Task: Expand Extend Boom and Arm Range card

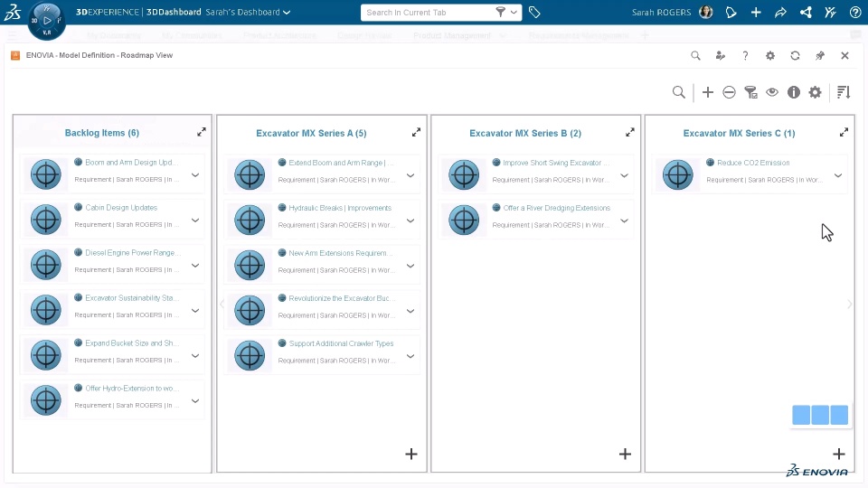Action: pos(410,175)
